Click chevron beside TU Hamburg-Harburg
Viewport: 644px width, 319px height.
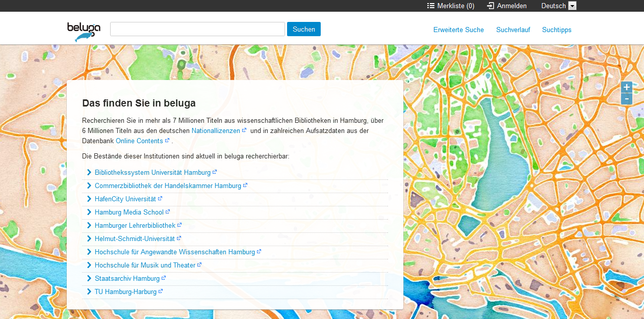pos(89,291)
